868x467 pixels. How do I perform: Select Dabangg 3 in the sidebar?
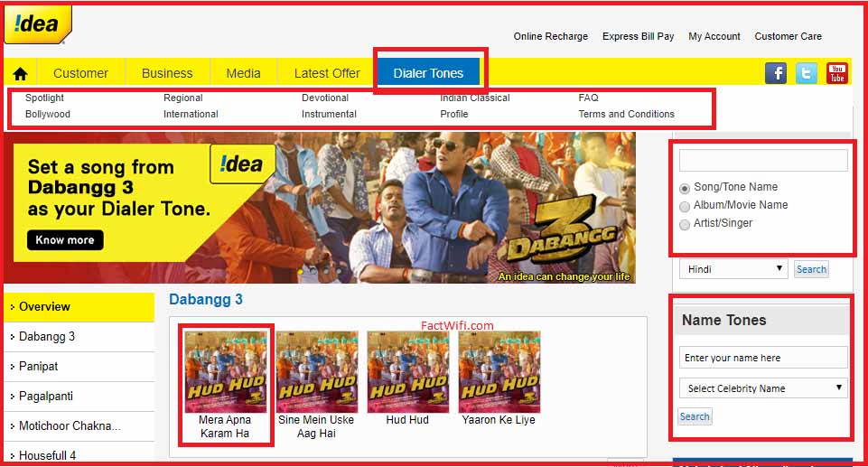click(79, 336)
